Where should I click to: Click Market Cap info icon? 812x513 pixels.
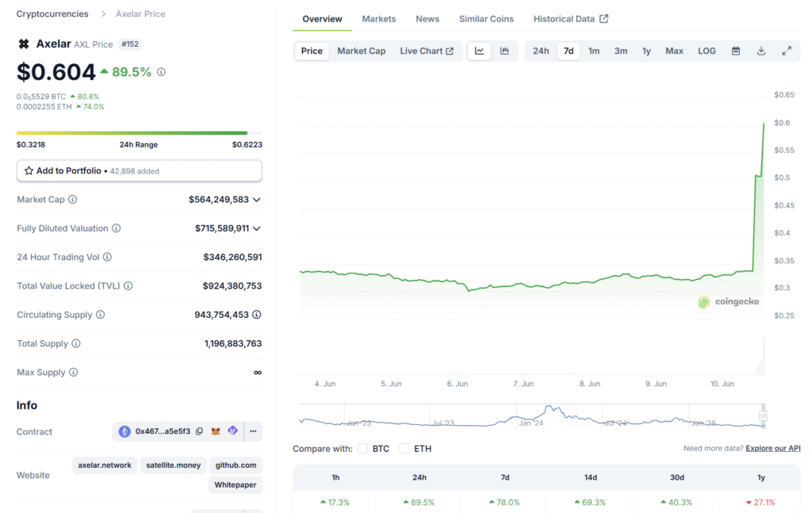click(x=72, y=199)
